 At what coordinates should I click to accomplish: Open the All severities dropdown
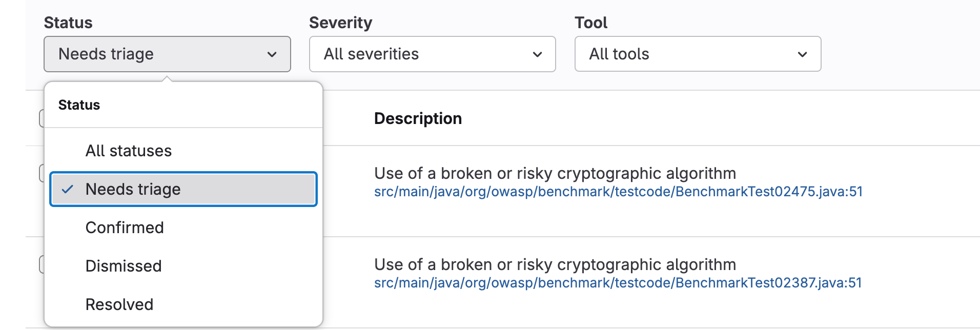pyautogui.click(x=432, y=54)
